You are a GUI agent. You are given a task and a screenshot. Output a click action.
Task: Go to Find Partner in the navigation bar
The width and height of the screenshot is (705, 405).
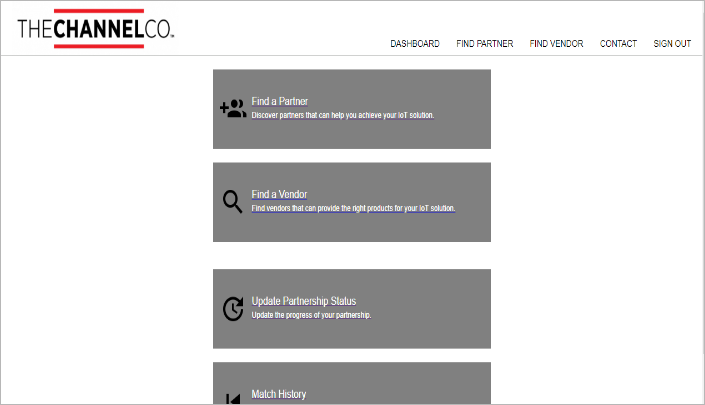point(484,44)
